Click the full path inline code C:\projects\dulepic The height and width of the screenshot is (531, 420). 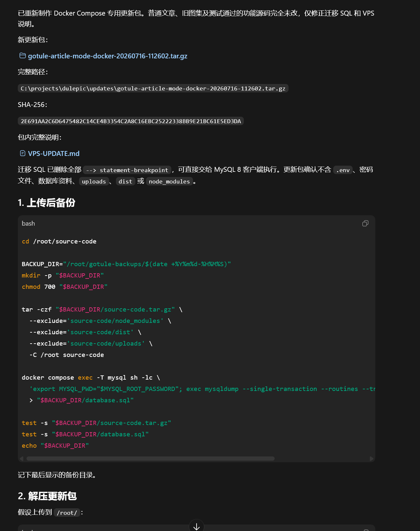153,88
